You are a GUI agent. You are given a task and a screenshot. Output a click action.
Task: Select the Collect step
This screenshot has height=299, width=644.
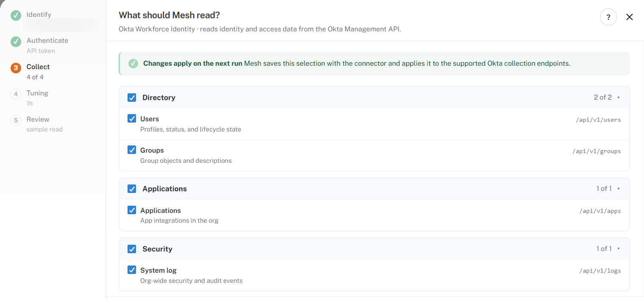click(x=38, y=67)
